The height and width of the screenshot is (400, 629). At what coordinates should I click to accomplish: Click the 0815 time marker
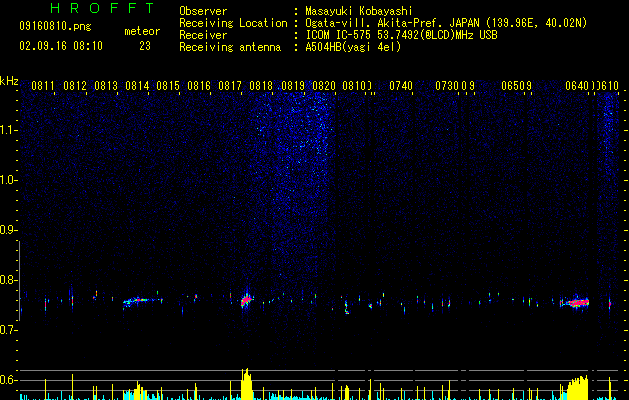(x=168, y=86)
